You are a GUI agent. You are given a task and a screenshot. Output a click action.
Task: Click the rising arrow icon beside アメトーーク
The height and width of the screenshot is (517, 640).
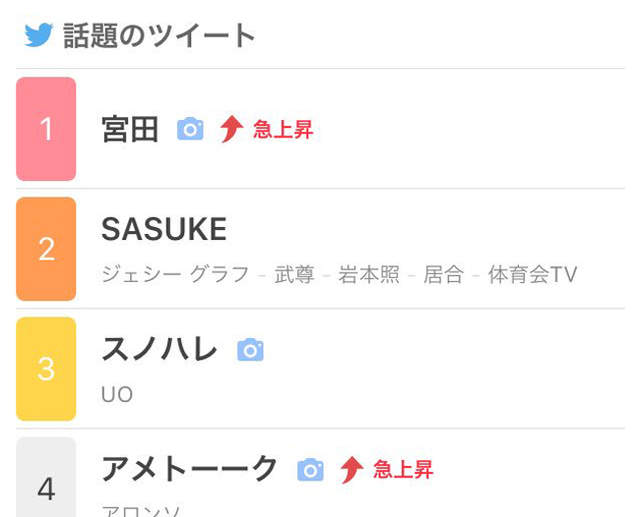pos(351,469)
